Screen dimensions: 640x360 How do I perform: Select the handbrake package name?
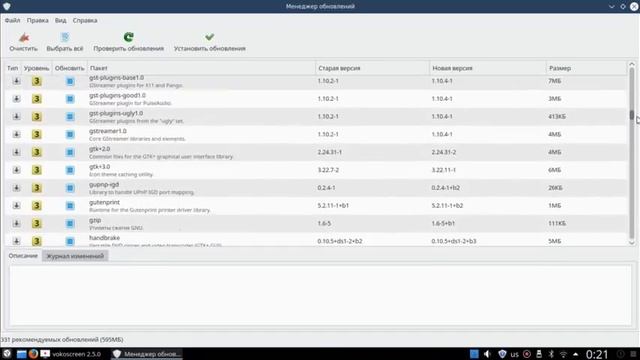(104, 238)
